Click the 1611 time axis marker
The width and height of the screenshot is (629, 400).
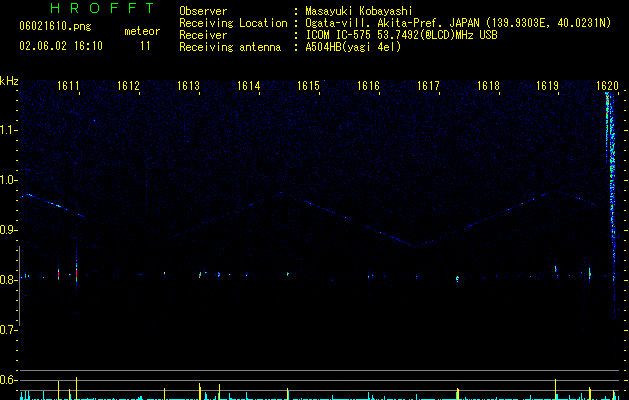68,86
